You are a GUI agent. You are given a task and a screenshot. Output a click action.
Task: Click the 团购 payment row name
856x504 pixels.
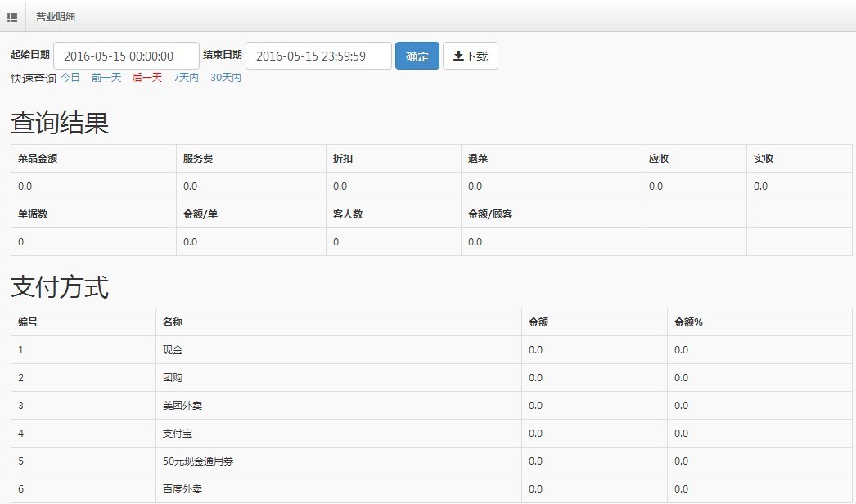(x=173, y=378)
